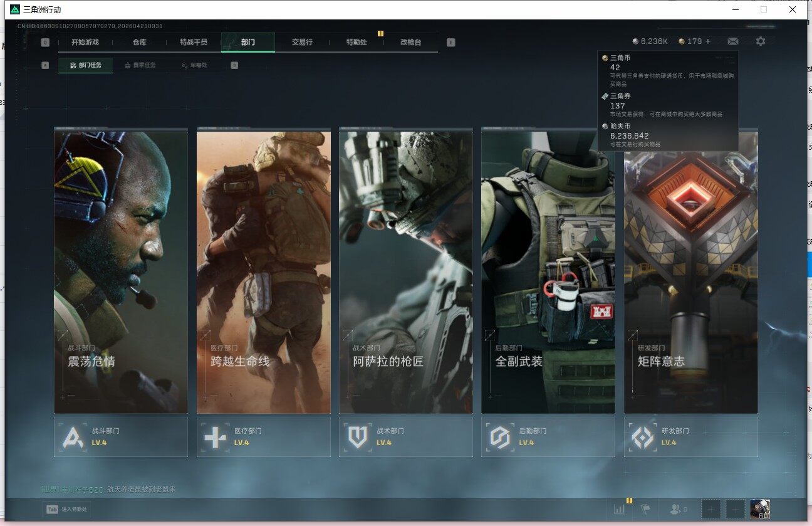Click the first empty teammate slot
The image size is (812, 526).
(x=710, y=509)
